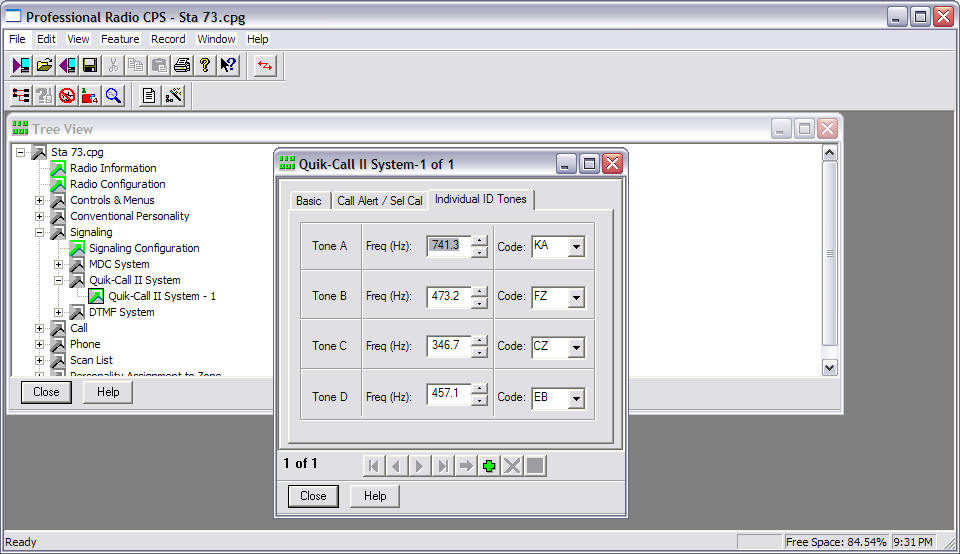The image size is (960, 554).
Task: Click the Tone D frequency input field
Action: tap(448, 394)
